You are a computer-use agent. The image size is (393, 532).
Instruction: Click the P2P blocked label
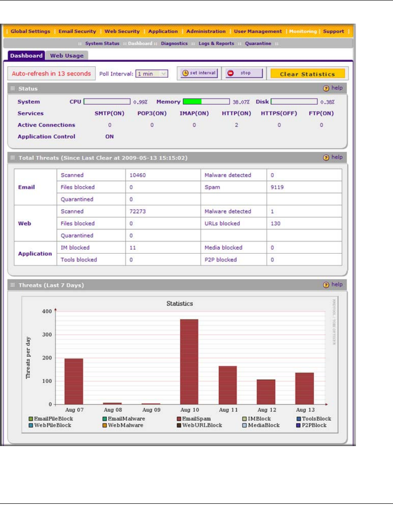point(221,260)
